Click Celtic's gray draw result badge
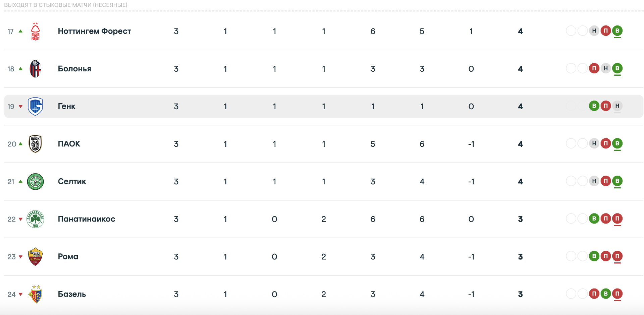The width and height of the screenshot is (644, 315). (594, 181)
